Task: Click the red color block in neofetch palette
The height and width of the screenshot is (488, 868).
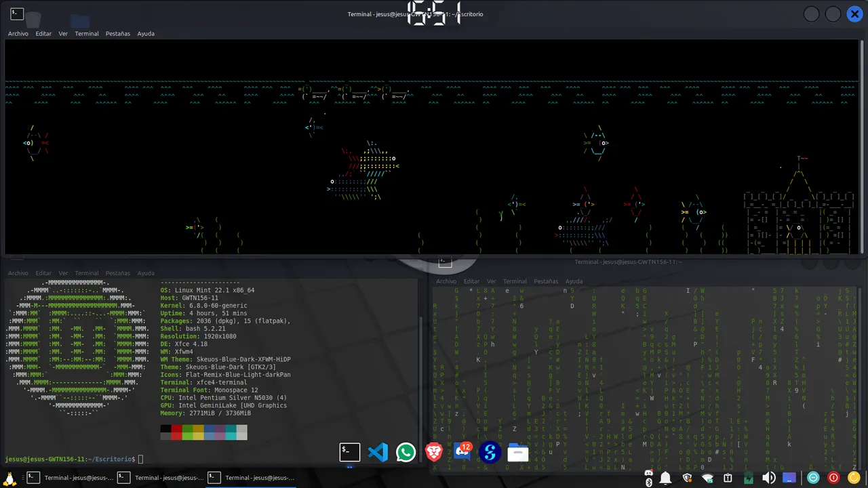Action: [x=177, y=432]
